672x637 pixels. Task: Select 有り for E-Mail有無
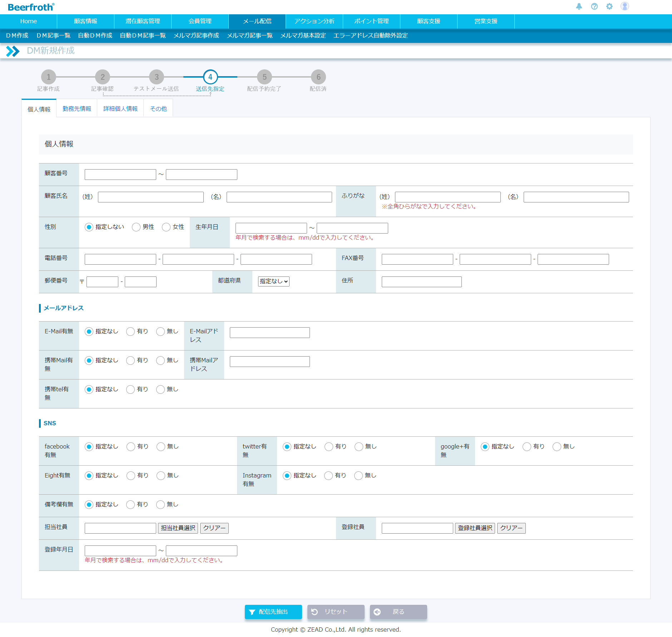coord(130,332)
